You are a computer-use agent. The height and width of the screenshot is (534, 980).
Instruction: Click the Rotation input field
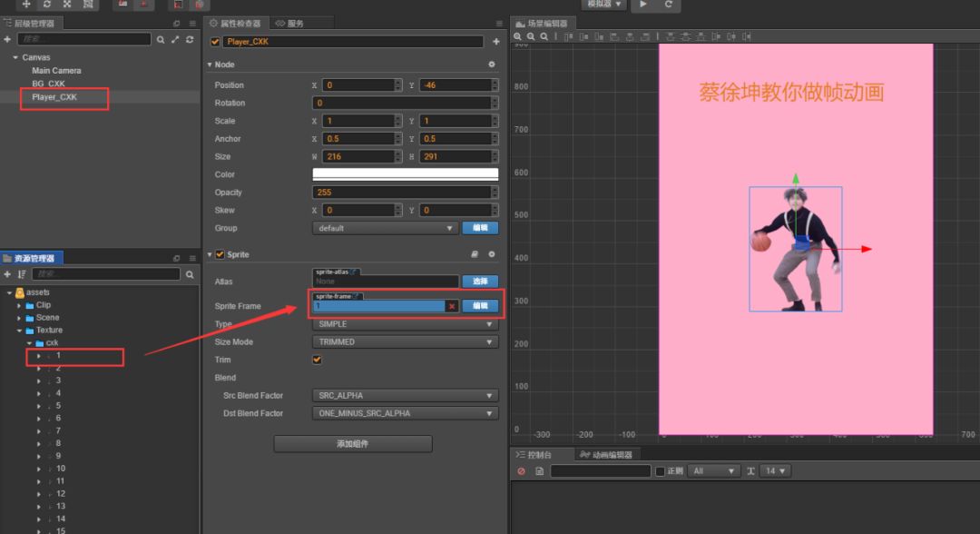point(401,103)
